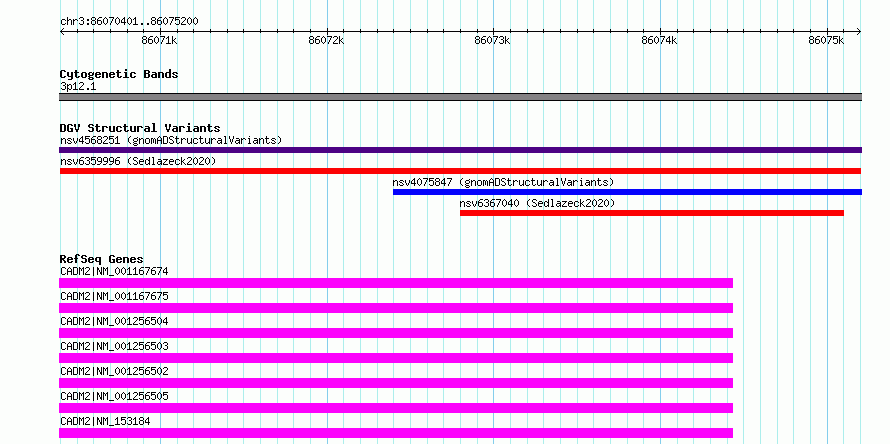Click the 86075k ruler tick label

click(x=827, y=40)
